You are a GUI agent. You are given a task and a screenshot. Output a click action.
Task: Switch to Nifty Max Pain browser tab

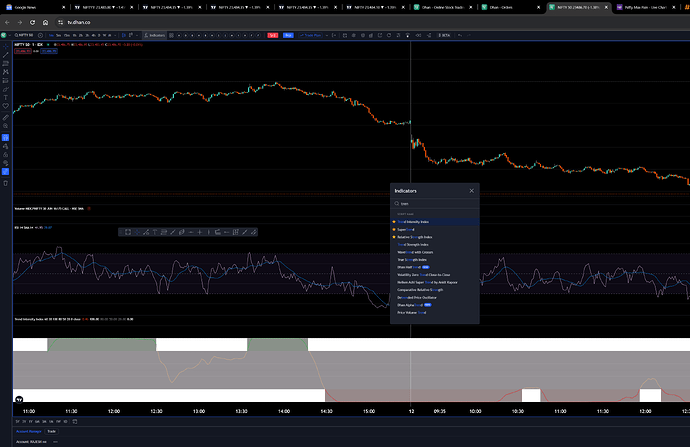[x=645, y=7]
